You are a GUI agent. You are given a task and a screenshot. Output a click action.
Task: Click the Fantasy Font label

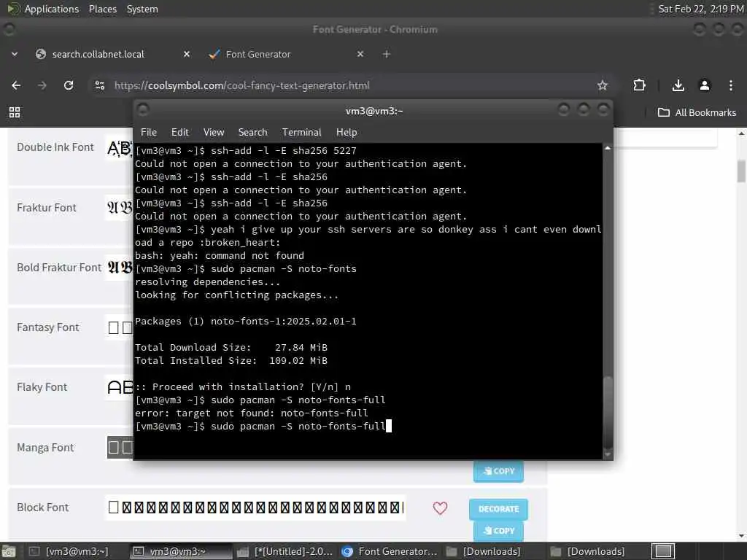click(x=47, y=327)
